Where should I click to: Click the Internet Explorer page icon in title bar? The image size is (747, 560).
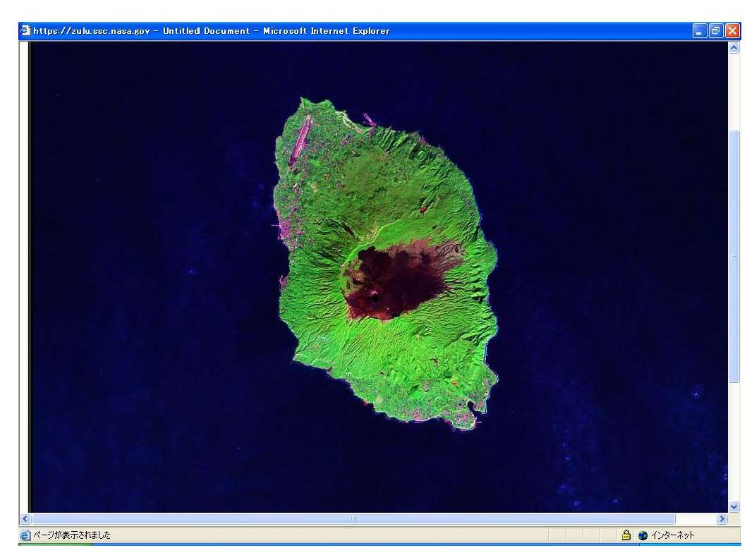[x=25, y=30]
